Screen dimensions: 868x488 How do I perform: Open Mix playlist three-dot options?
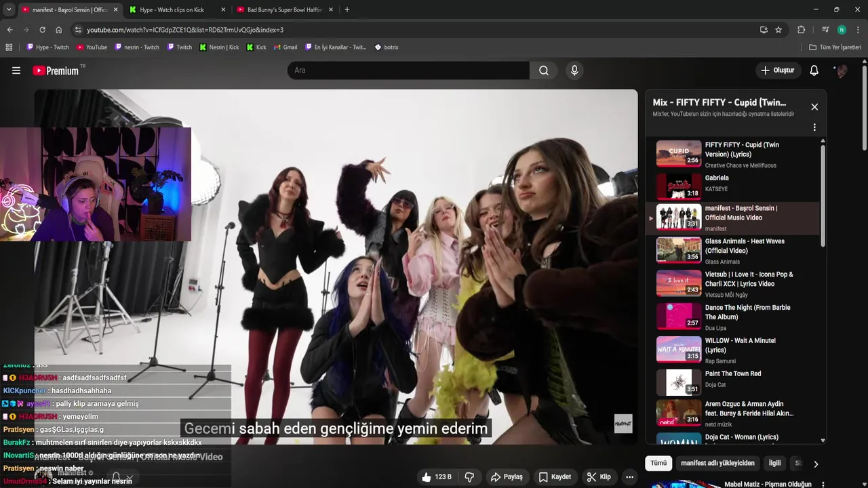[x=814, y=127]
